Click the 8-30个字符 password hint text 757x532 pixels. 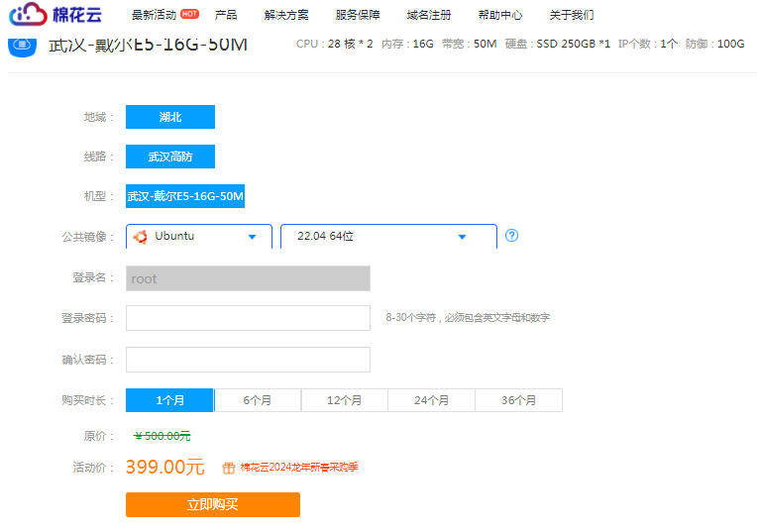468,318
